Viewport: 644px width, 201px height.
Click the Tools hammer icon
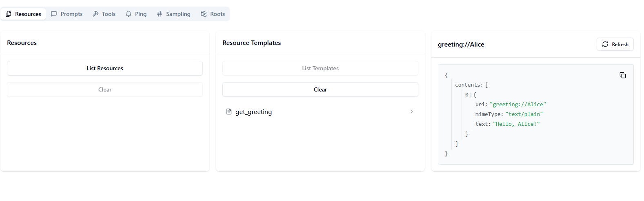(95, 14)
